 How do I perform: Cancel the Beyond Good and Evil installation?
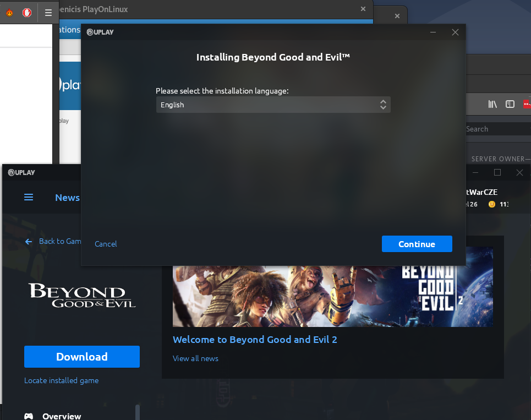pos(106,244)
